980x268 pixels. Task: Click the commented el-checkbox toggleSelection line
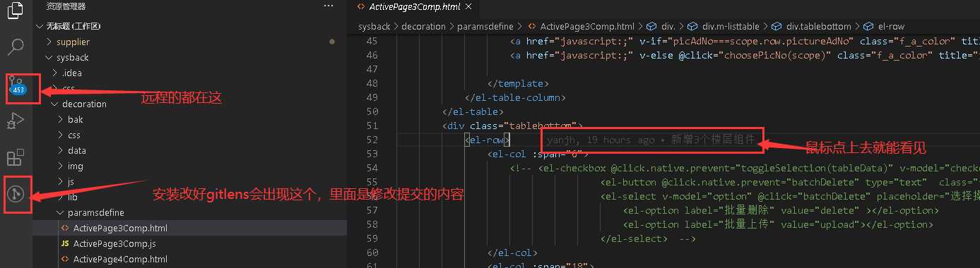click(x=745, y=168)
